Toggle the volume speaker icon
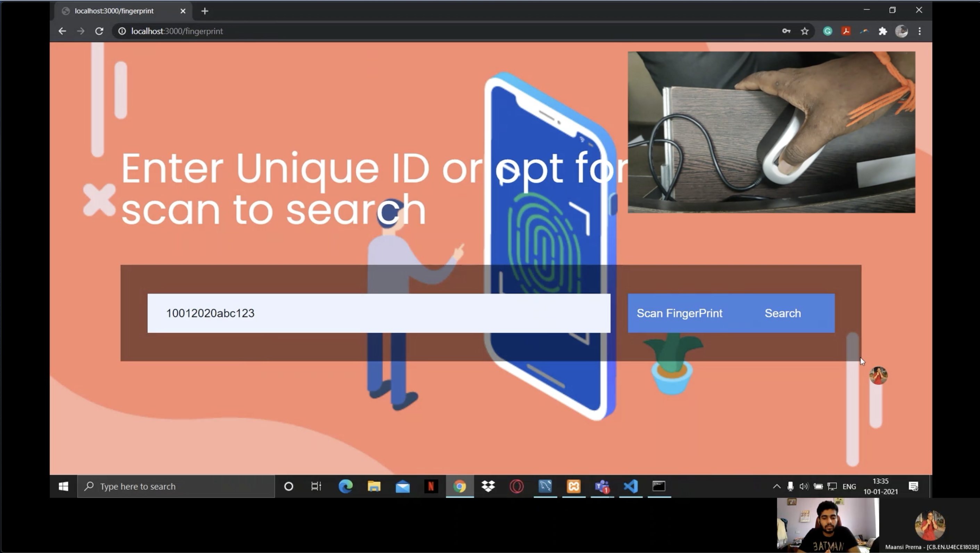The image size is (980, 553). (x=804, y=486)
